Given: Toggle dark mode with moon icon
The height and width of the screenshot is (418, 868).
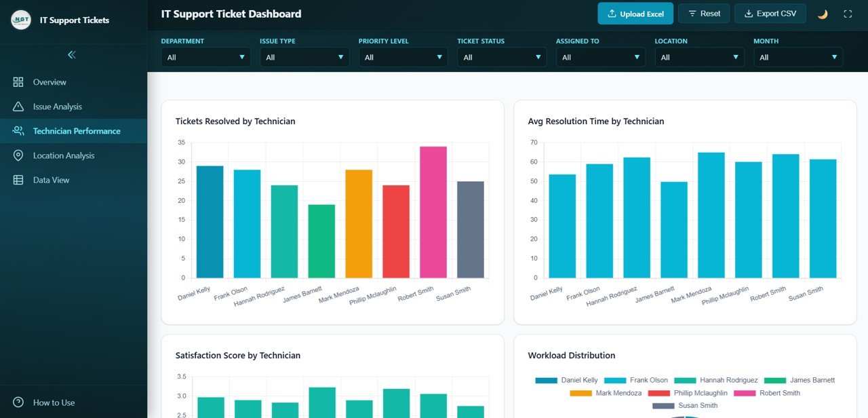Looking at the screenshot, I should [x=823, y=14].
